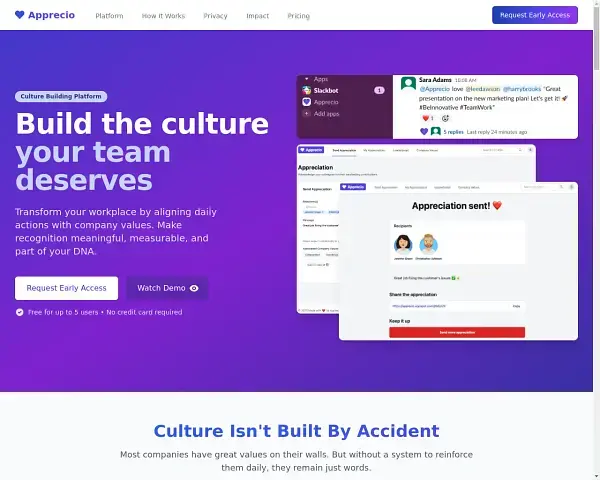600x480 pixels.
Task: Click the red Send more appreciation button
Action: click(x=456, y=332)
